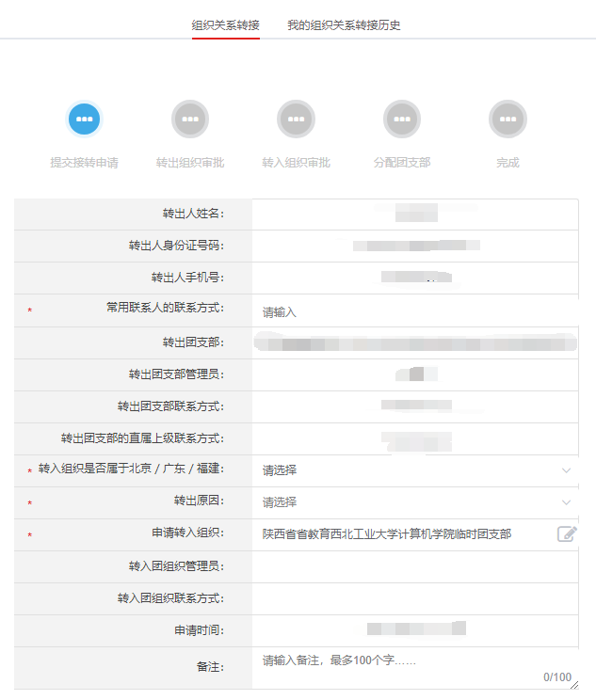Click the 转出组织审批 step circle icon
596x700 pixels.
(190, 119)
